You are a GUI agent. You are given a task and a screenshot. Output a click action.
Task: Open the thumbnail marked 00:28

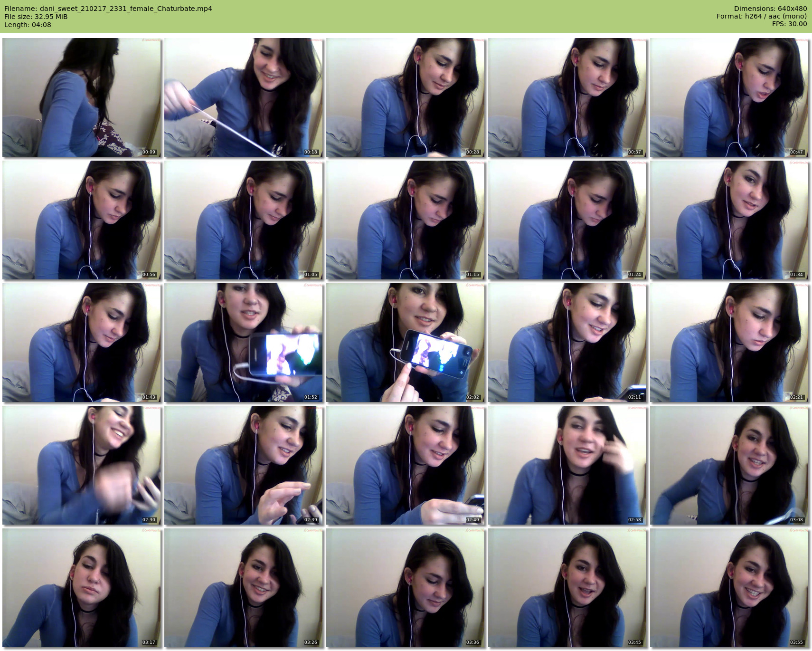point(406,97)
